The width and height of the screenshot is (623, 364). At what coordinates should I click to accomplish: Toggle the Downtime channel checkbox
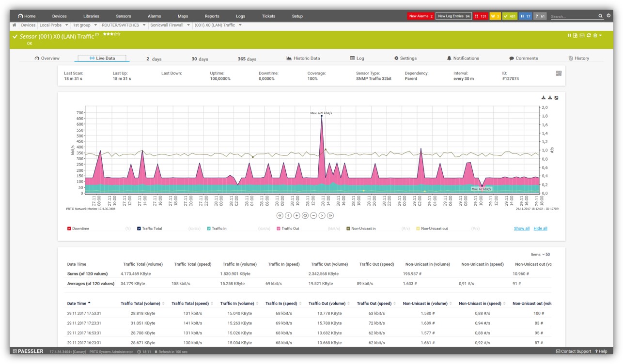(x=69, y=228)
